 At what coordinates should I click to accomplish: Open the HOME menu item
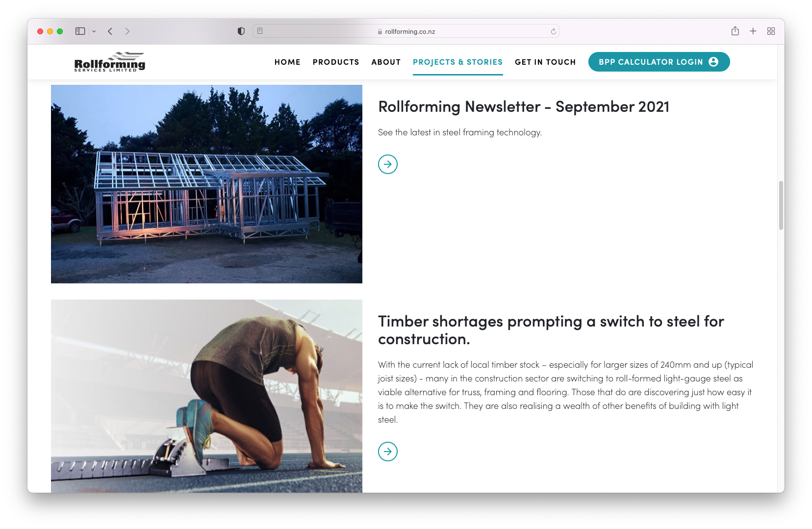(287, 62)
